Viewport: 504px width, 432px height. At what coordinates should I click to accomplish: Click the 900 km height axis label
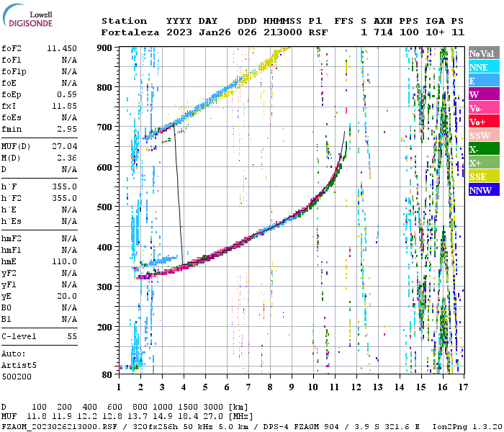[x=104, y=48]
